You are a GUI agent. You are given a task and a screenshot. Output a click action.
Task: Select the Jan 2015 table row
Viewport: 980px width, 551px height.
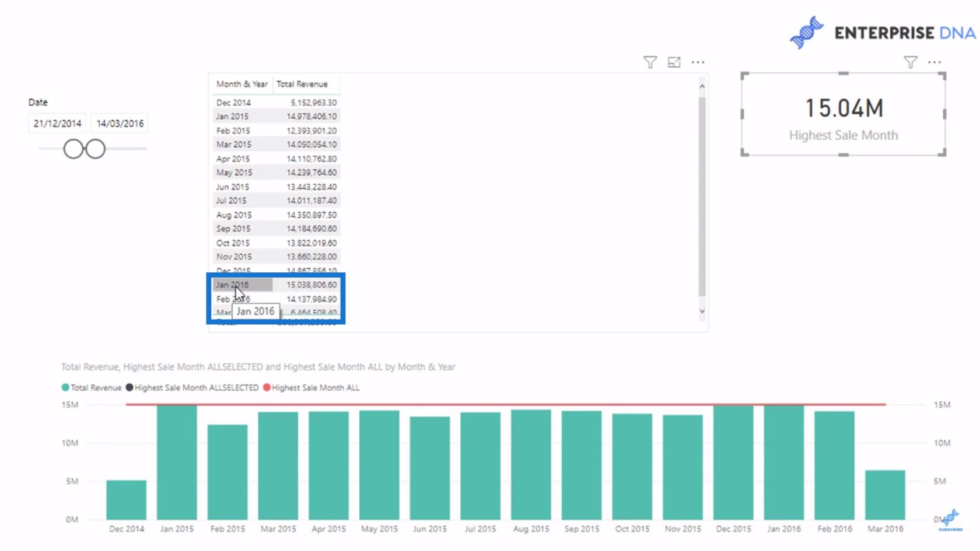(x=276, y=117)
